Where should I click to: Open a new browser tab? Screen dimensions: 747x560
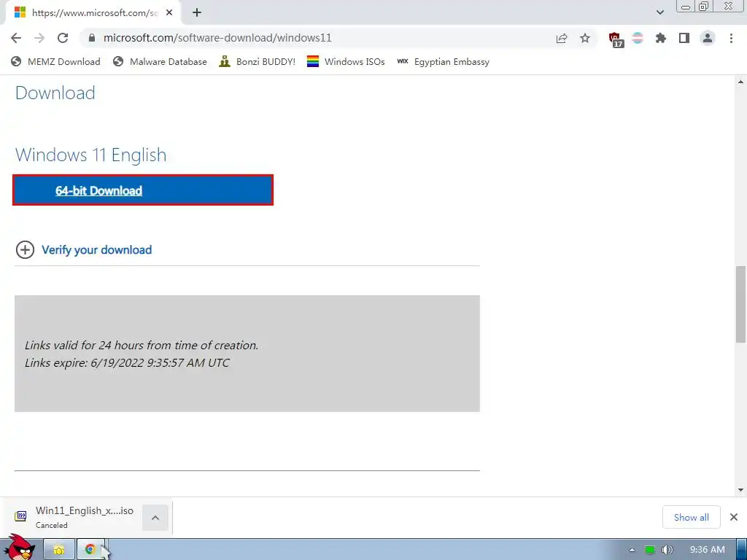coord(197,13)
